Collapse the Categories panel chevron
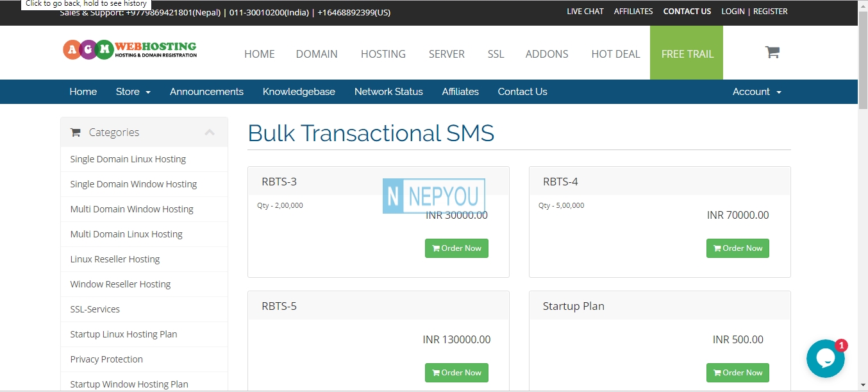The image size is (868, 392). point(210,132)
